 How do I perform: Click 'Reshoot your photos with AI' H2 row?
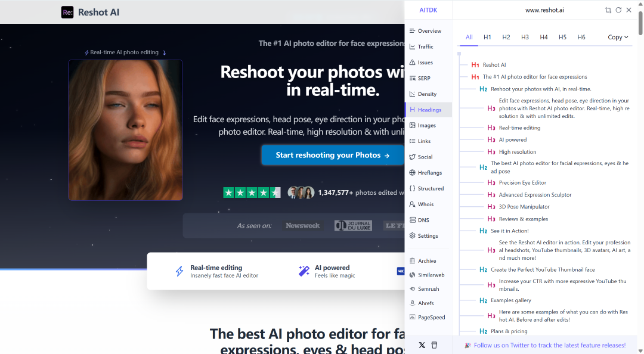pos(535,89)
